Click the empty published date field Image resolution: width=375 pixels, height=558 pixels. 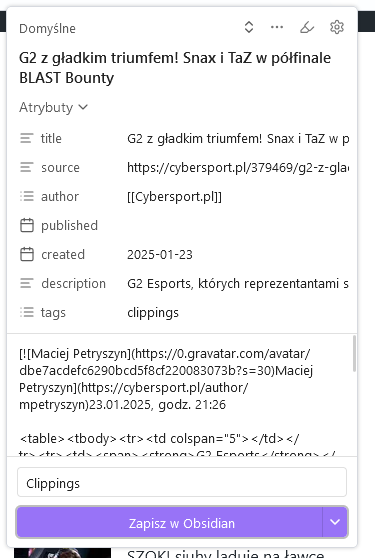click(x=238, y=225)
